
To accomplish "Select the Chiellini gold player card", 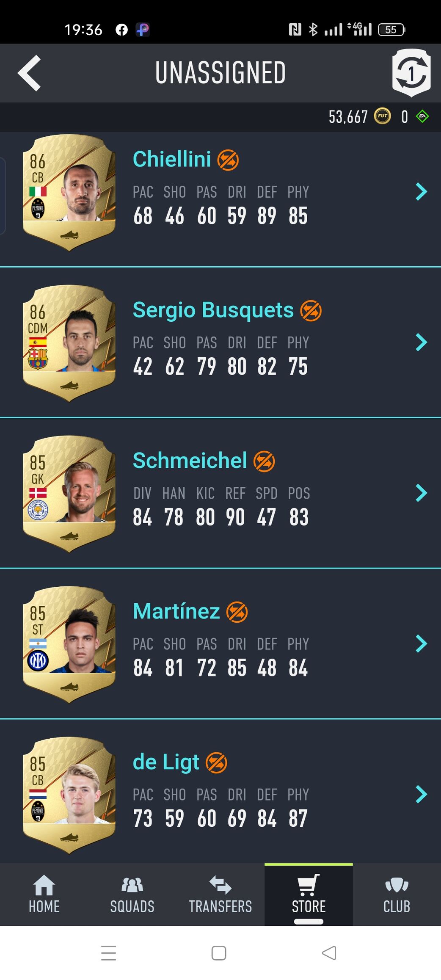I will coord(69,193).
